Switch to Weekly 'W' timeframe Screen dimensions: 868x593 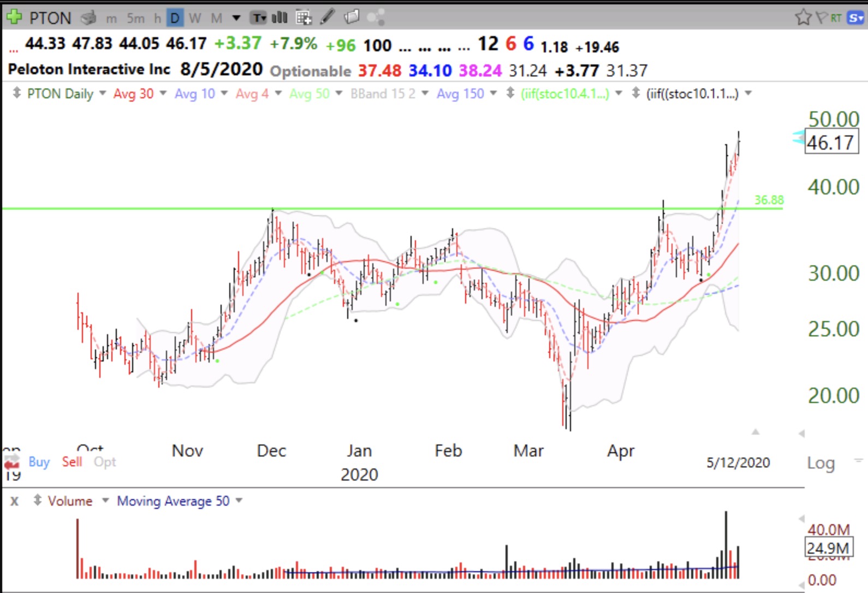(195, 19)
